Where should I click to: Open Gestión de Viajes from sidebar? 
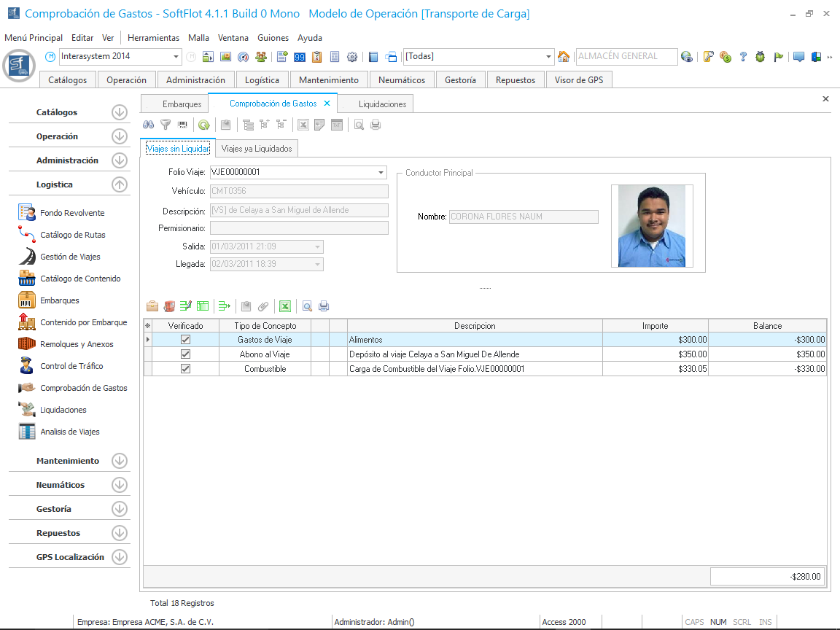click(70, 257)
